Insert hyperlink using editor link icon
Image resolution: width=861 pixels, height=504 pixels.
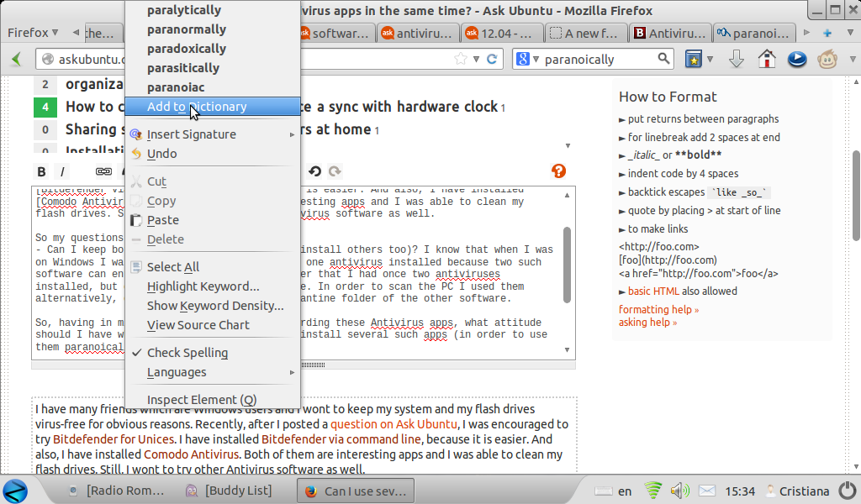click(103, 171)
